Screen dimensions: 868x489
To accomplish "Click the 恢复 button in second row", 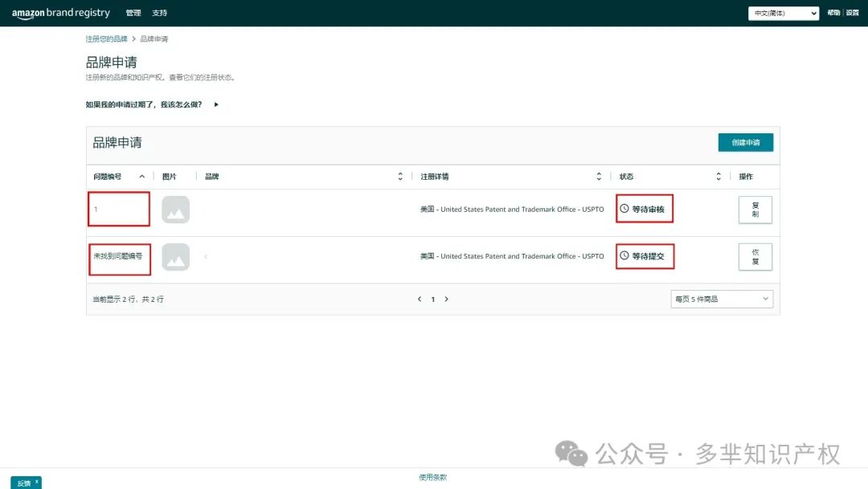I will (755, 257).
